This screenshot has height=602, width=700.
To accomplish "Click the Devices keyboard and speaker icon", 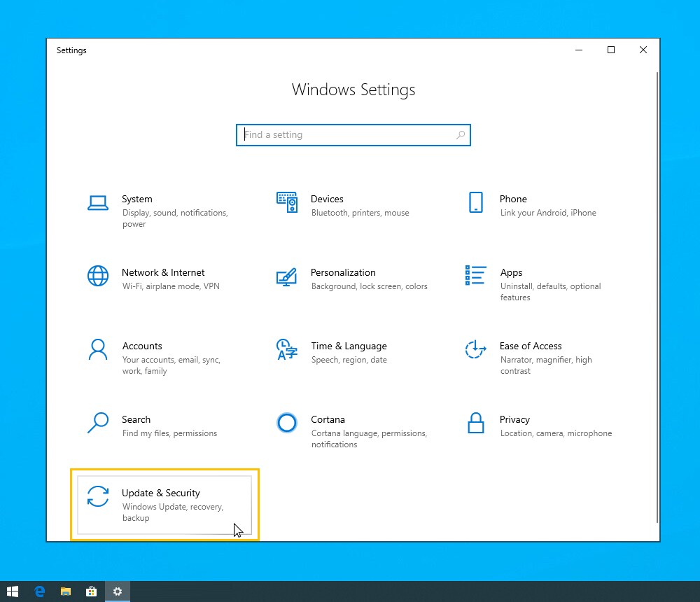I will [x=287, y=202].
